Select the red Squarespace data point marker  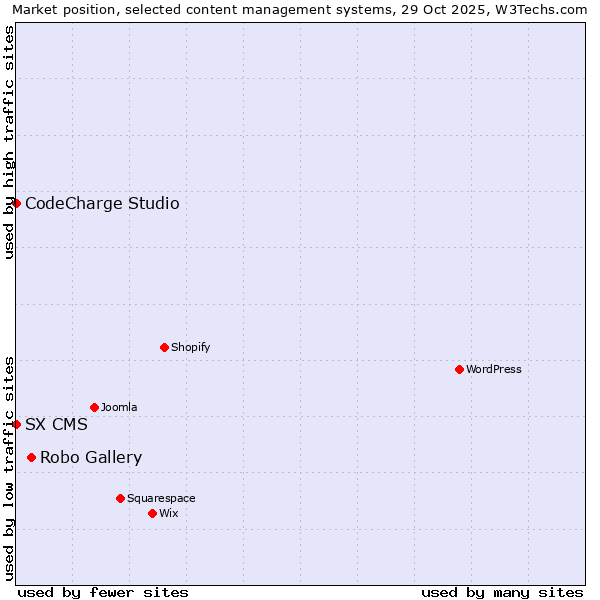pos(120,498)
